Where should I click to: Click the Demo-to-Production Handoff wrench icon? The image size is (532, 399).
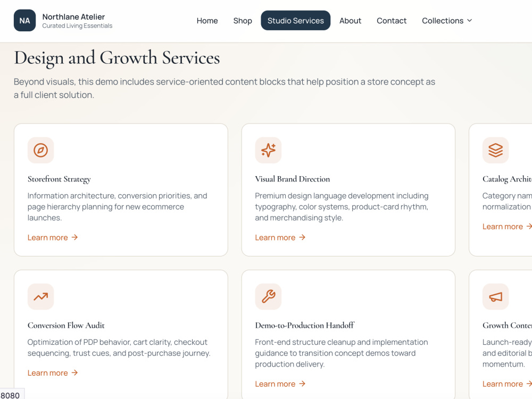coord(268,297)
